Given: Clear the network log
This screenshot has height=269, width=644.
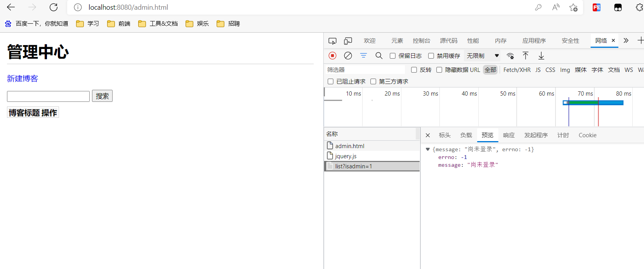Looking at the screenshot, I should pyautogui.click(x=348, y=56).
